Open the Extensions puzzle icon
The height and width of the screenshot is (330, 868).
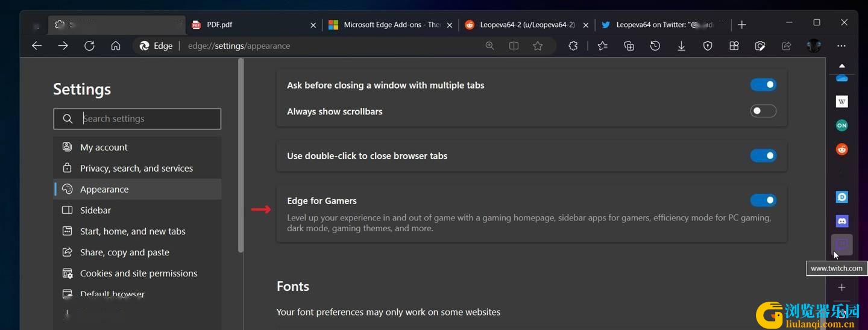(x=573, y=46)
